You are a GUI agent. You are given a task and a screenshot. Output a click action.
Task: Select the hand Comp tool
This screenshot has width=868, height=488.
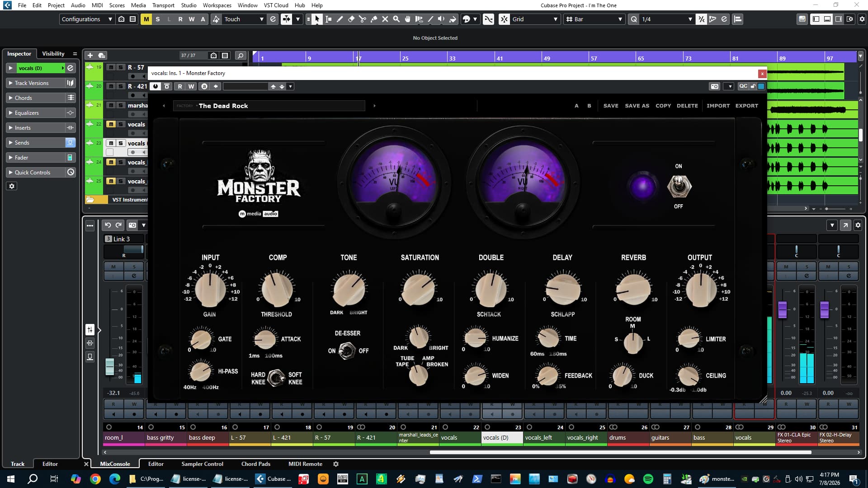[408, 19]
